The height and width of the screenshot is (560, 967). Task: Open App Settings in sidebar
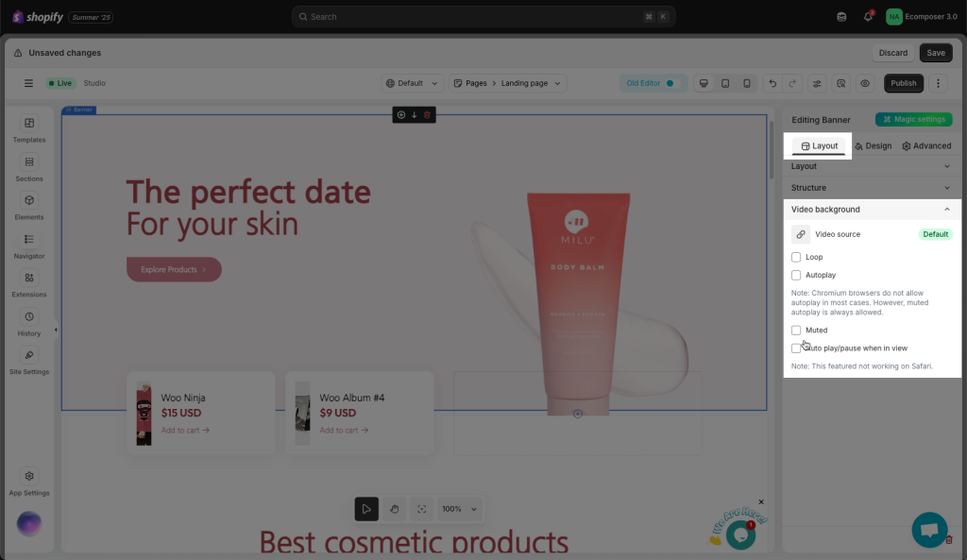pyautogui.click(x=29, y=483)
